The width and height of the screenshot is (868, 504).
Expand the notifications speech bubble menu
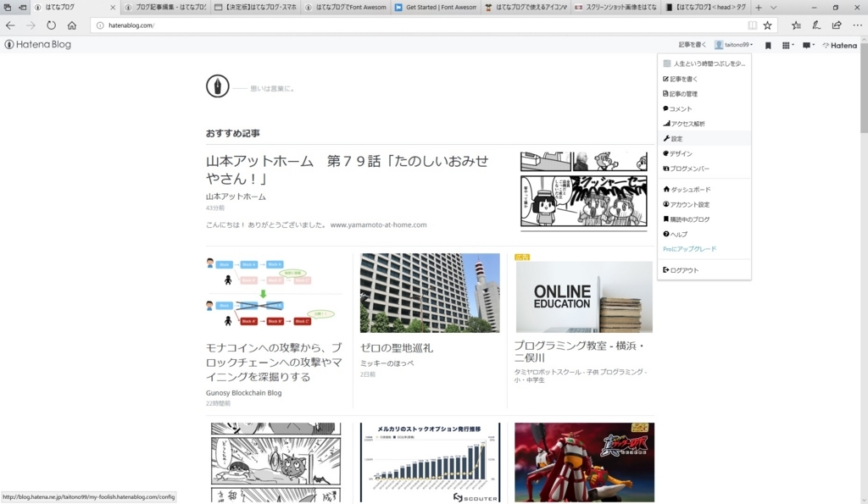click(808, 46)
